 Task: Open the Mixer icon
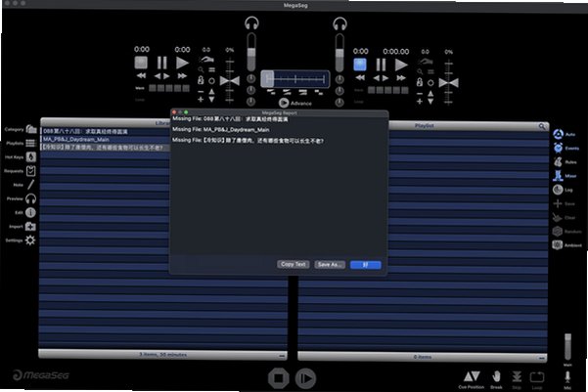tap(558, 175)
